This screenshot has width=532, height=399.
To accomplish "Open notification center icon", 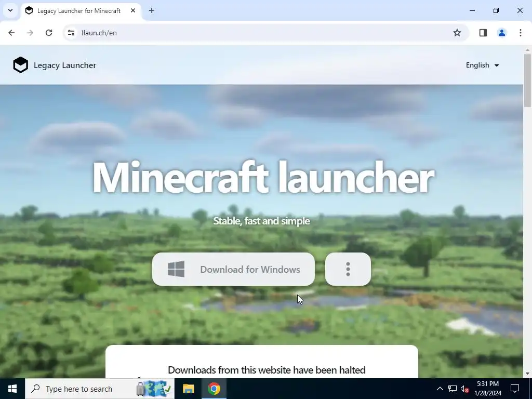I will [515, 389].
